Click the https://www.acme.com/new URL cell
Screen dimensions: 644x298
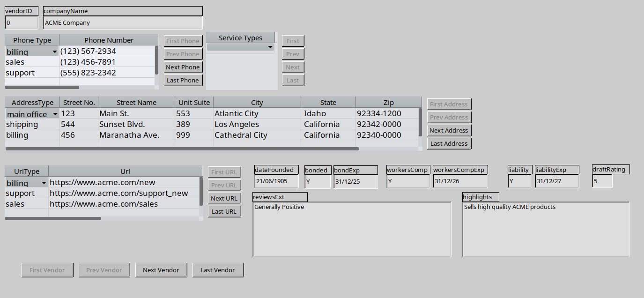[124, 182]
